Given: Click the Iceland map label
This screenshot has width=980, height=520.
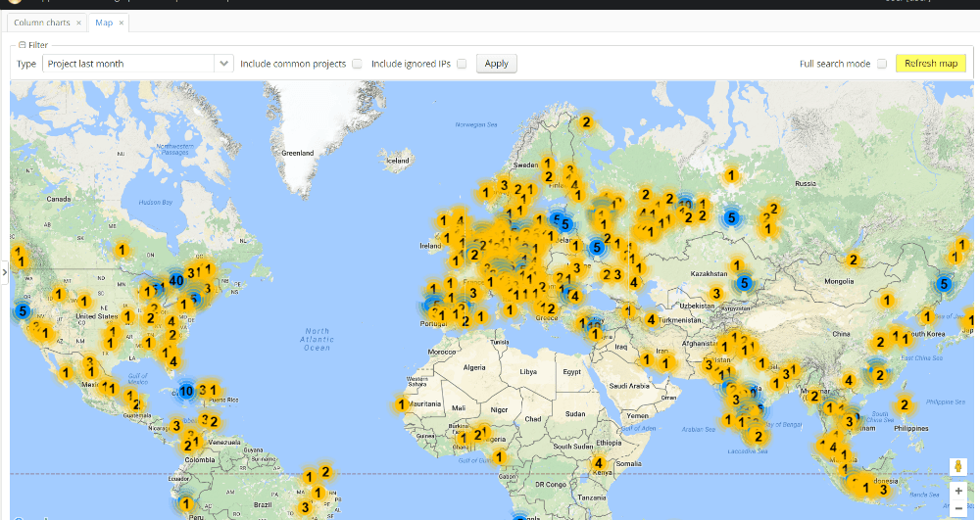Looking at the screenshot, I should pyautogui.click(x=398, y=161).
